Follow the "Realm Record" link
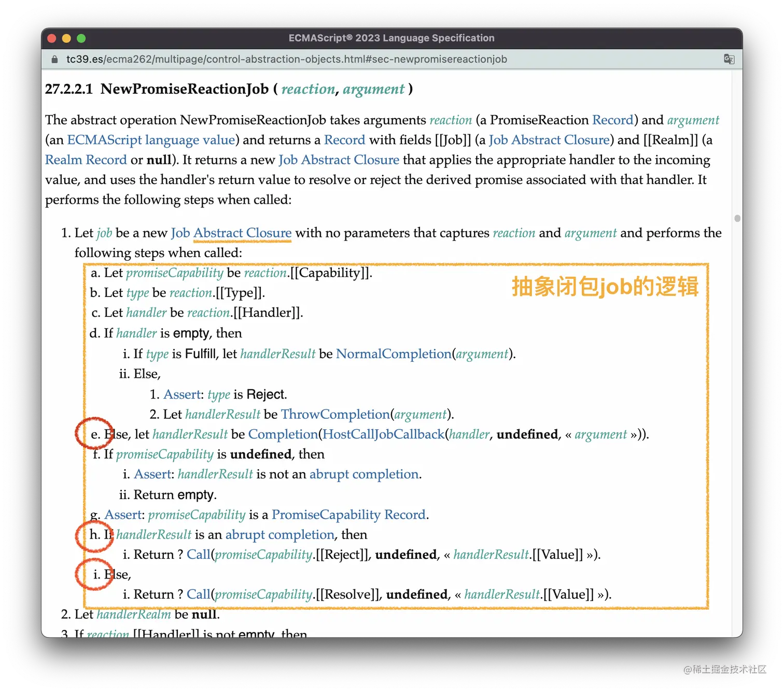This screenshot has height=692, width=784. (x=86, y=160)
